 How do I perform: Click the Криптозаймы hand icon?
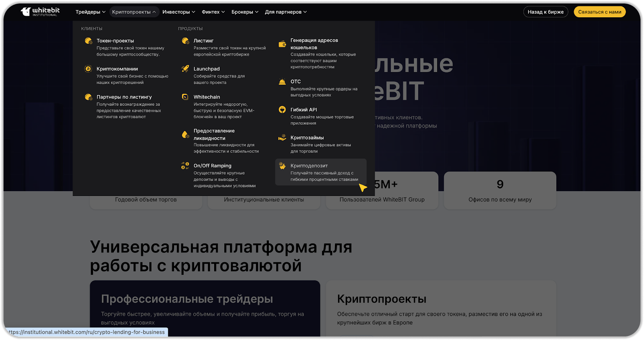(x=282, y=138)
